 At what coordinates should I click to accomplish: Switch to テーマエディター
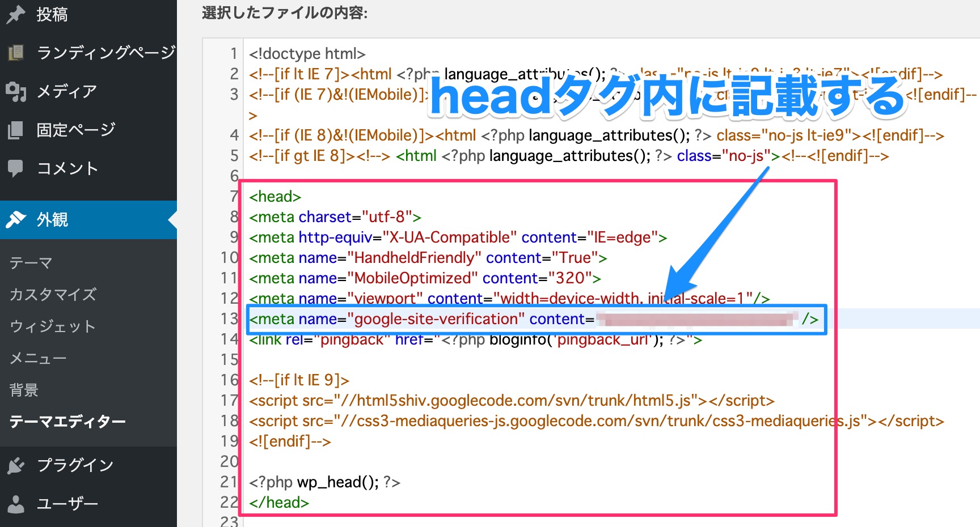click(x=67, y=421)
